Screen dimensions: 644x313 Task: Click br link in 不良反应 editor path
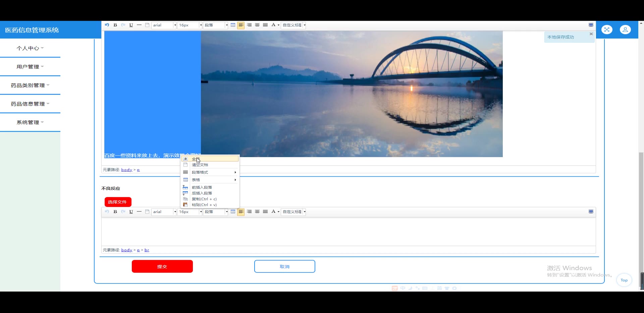pos(147,250)
